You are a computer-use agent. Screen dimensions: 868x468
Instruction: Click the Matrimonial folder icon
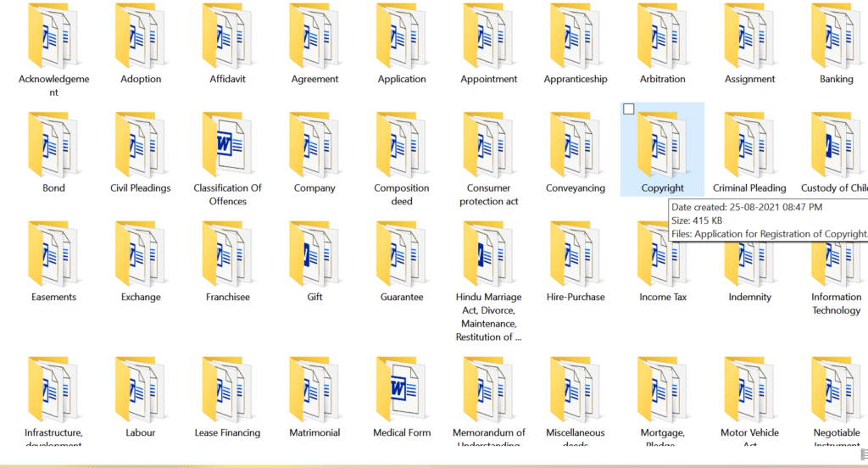click(x=314, y=390)
